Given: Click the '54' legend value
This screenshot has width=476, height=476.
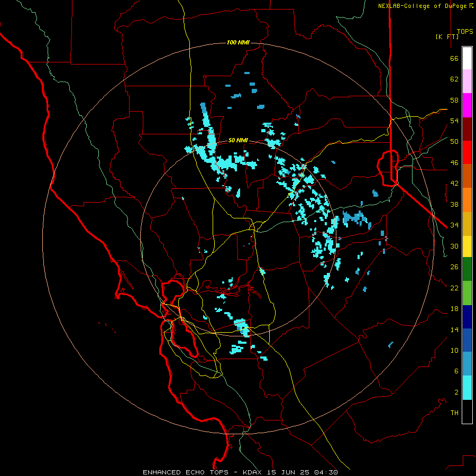Looking at the screenshot, I should click(454, 121).
